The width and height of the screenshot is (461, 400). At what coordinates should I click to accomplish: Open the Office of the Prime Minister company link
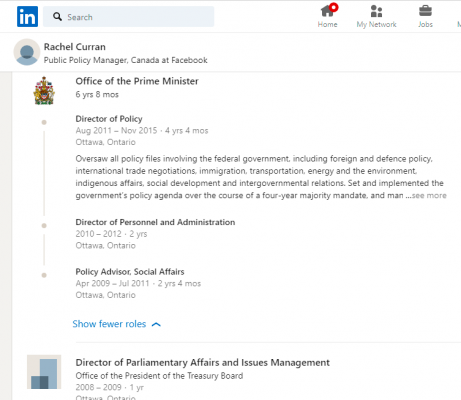[137, 81]
